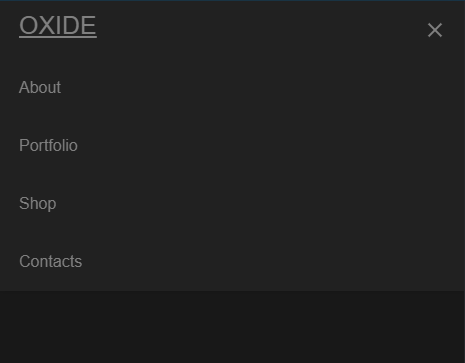This screenshot has width=465, height=363.
Task: Hide the expanded menu with the close icon
Action: [x=435, y=30]
